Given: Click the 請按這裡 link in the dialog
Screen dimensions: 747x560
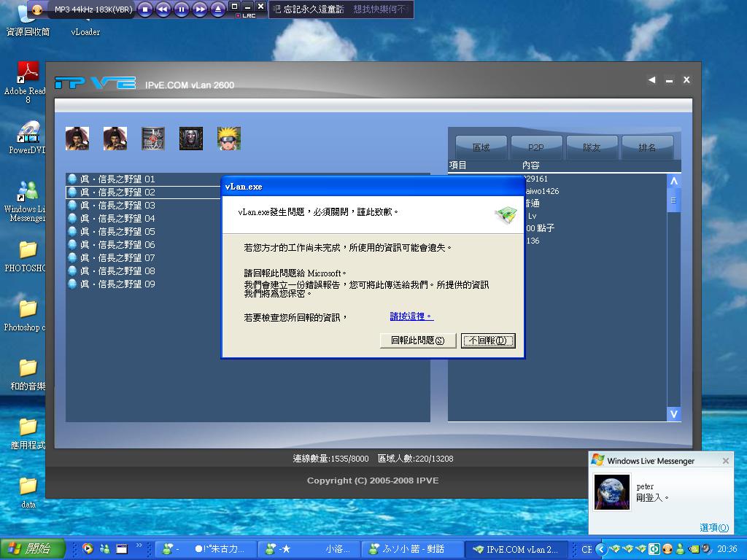Looking at the screenshot, I should coord(409,316).
